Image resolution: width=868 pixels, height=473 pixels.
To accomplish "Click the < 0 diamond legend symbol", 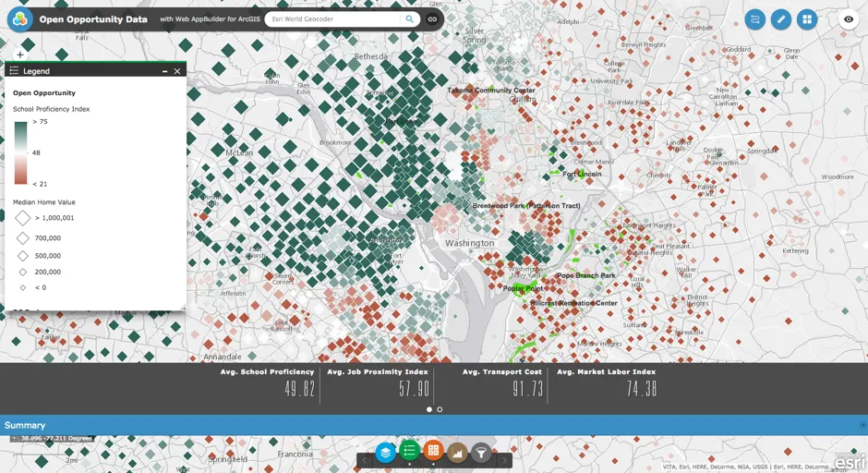I will [23, 287].
